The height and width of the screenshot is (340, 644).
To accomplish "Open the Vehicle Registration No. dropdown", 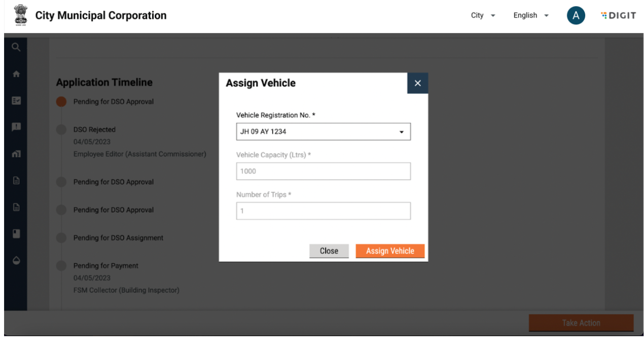I will pos(324,132).
